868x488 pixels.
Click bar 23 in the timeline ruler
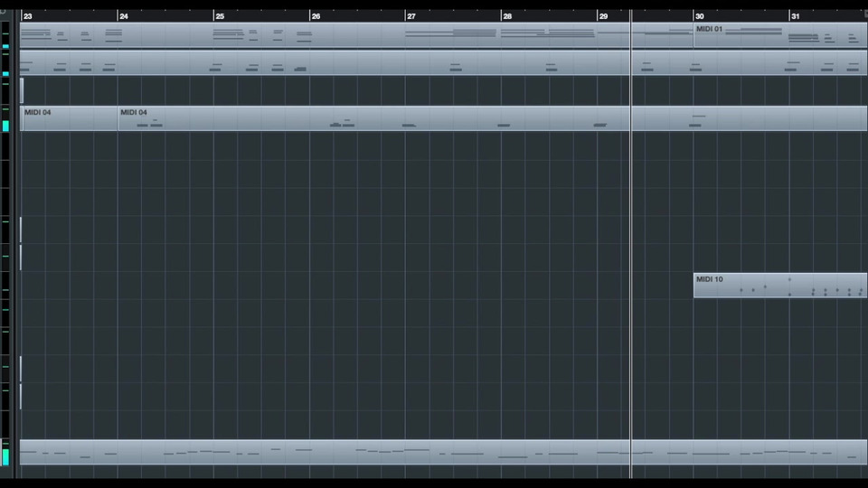28,16
